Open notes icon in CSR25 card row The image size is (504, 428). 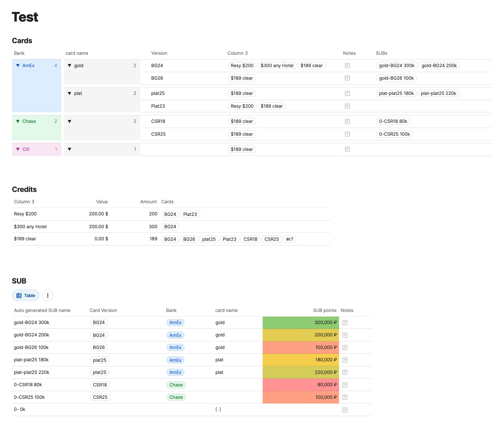coord(347,134)
